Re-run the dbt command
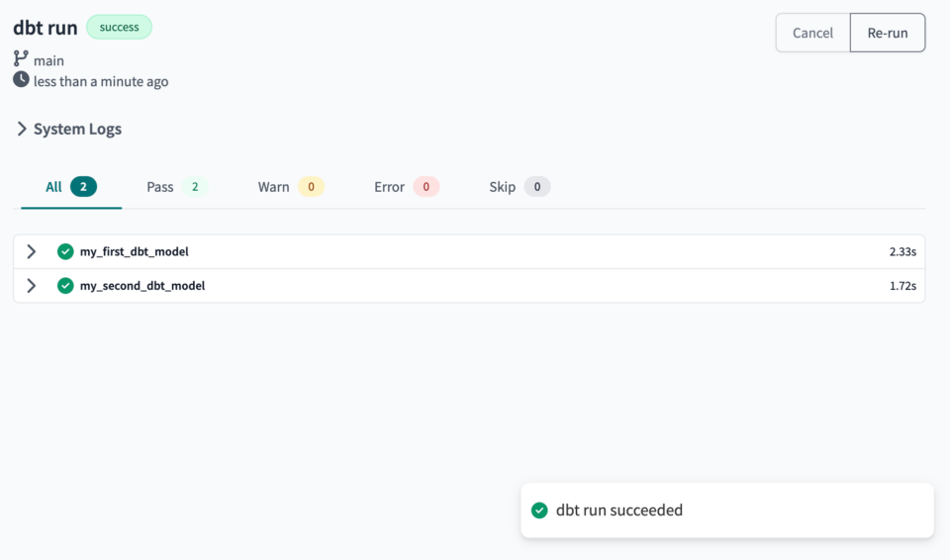This screenshot has width=950, height=560. [888, 33]
